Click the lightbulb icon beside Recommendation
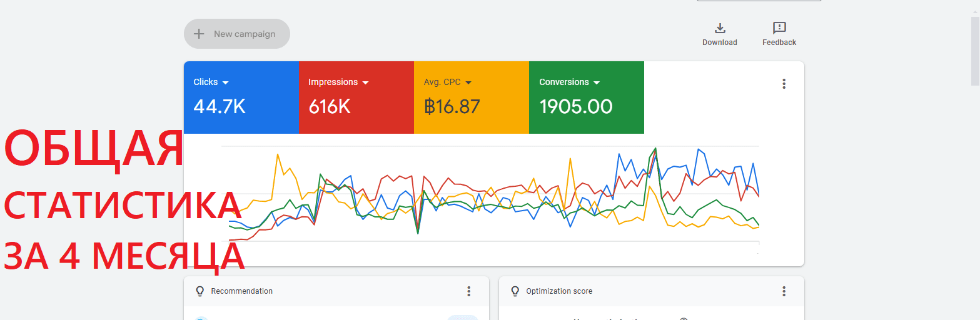Screen dimensions: 980x320 click(200, 291)
